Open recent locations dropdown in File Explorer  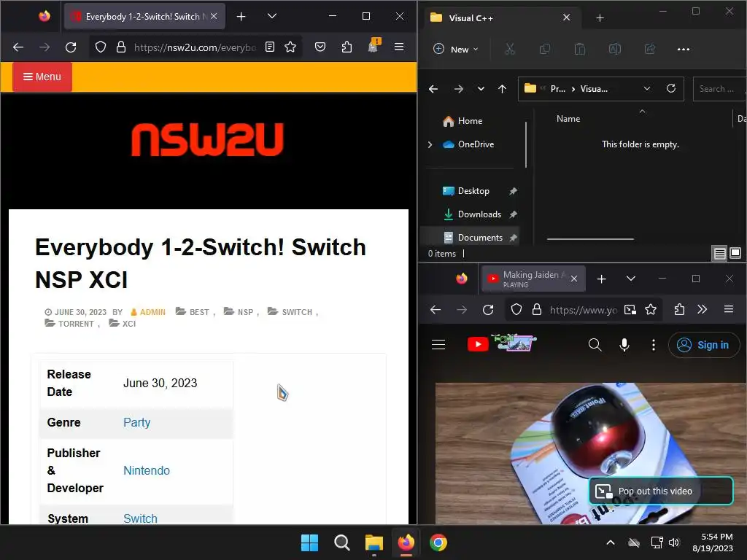[481, 88]
